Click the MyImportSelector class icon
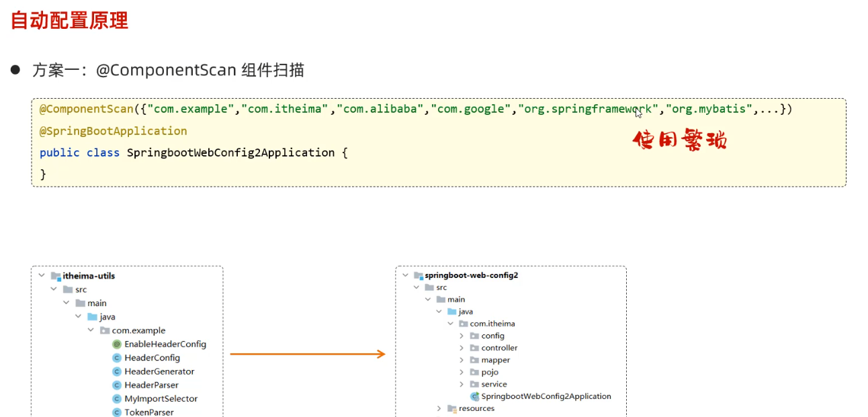868x417 pixels. [x=117, y=399]
